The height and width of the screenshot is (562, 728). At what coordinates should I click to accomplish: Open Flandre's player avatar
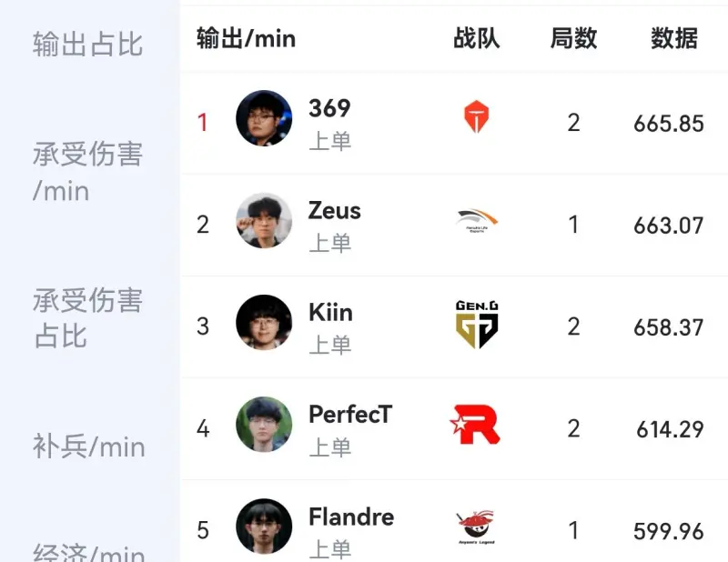point(264,527)
